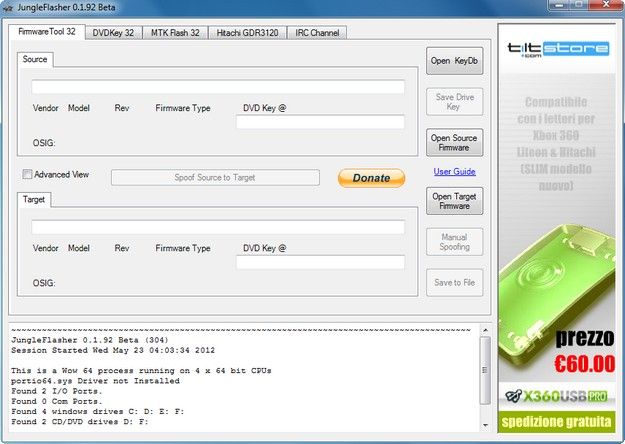Click 'JungleFlasher 0.1.92 Beta (304)' log line
This screenshot has width=625, height=444.
tap(90, 340)
